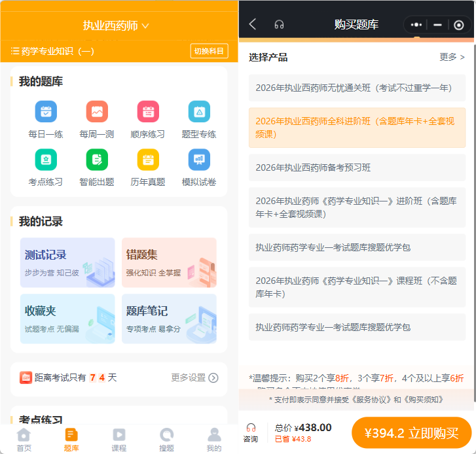Click the arrow circle next to 更多设置

coord(213,378)
